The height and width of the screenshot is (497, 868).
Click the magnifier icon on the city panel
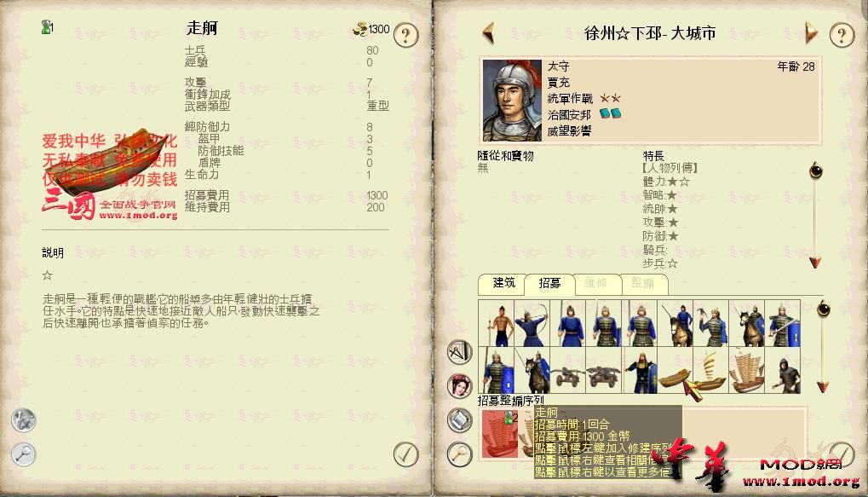[459, 454]
